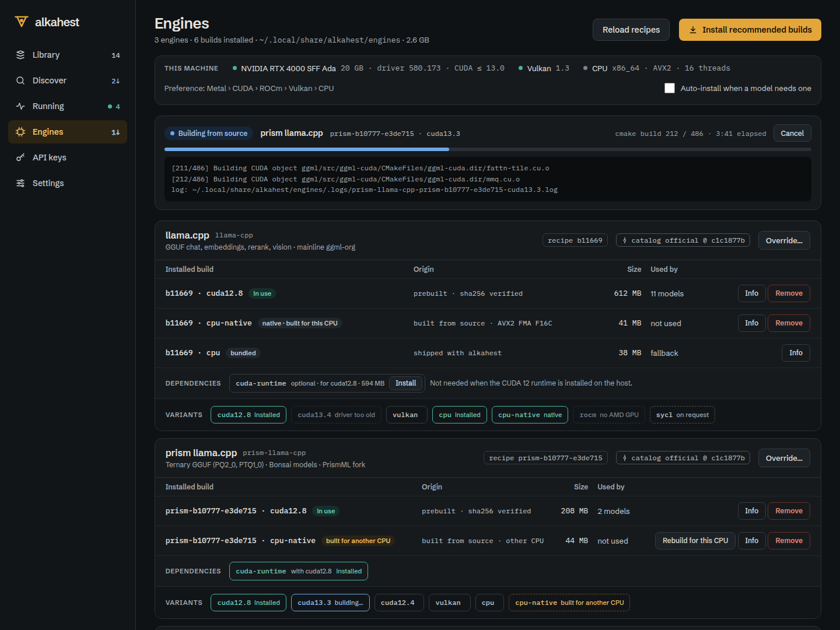Select the cuda13.4 driver too old variant
The image size is (840, 630).
pos(336,415)
